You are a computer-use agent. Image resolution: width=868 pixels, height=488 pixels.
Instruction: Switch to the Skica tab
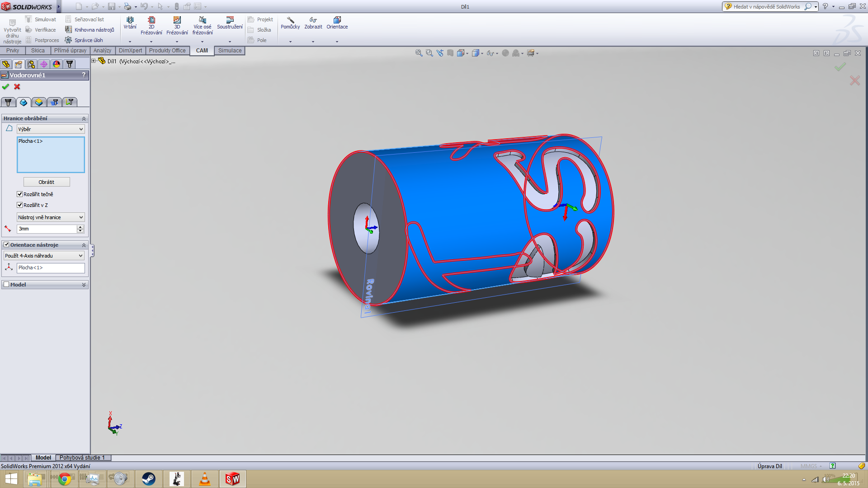[38, 51]
